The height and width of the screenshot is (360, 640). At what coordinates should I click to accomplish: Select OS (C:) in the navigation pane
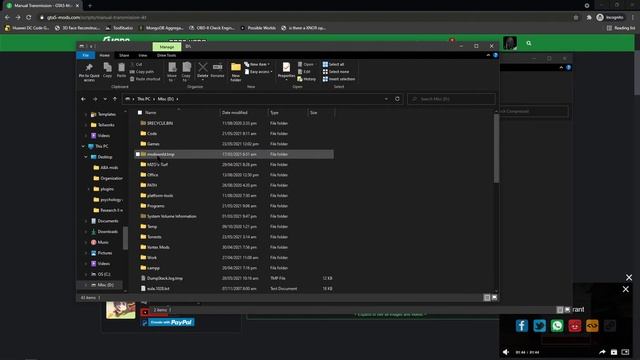click(104, 274)
